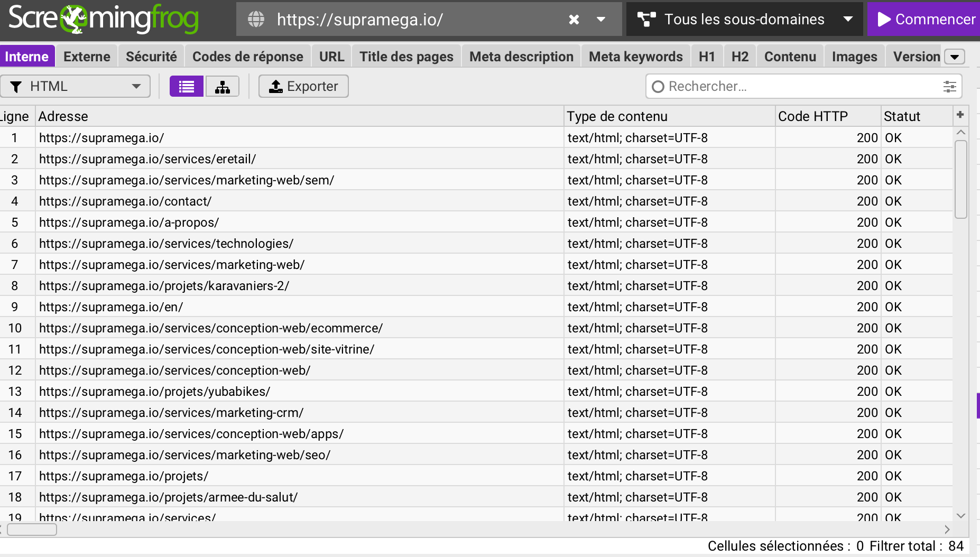Show more tabs with overflow arrow

(955, 57)
